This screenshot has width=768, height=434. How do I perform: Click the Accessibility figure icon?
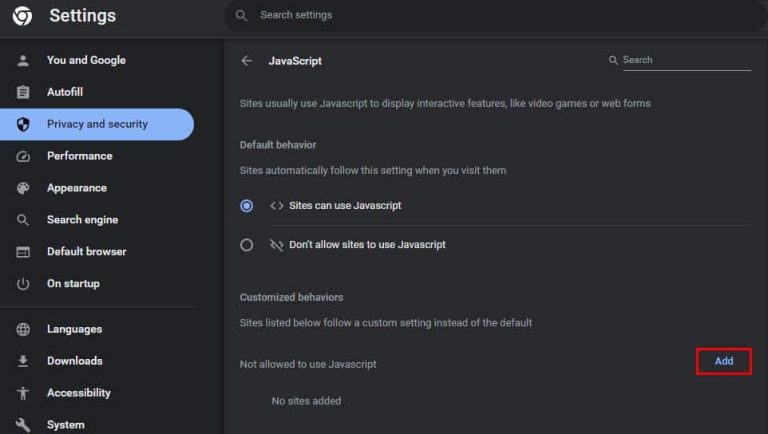[x=23, y=393]
